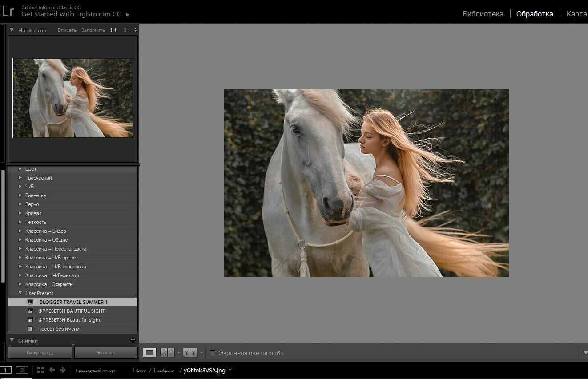Switch to the Библиотека module
The height and width of the screenshot is (379, 588).
point(483,14)
